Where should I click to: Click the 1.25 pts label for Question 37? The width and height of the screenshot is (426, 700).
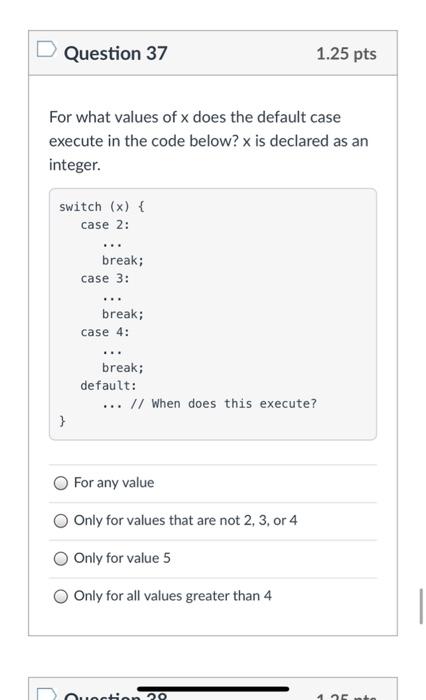click(x=346, y=54)
